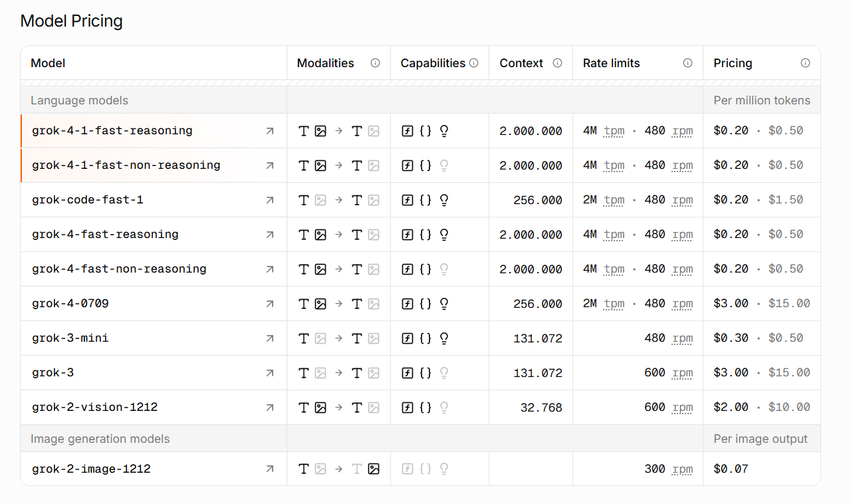
Task: Click the info icon beside Context
Action: point(557,63)
